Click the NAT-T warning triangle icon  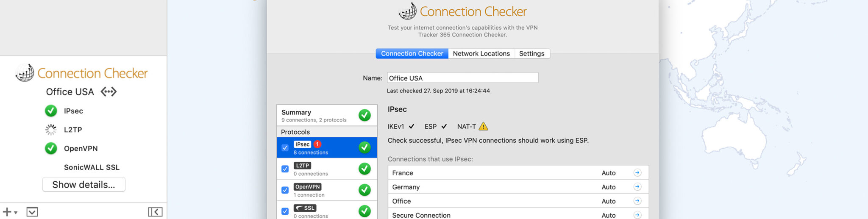(483, 126)
